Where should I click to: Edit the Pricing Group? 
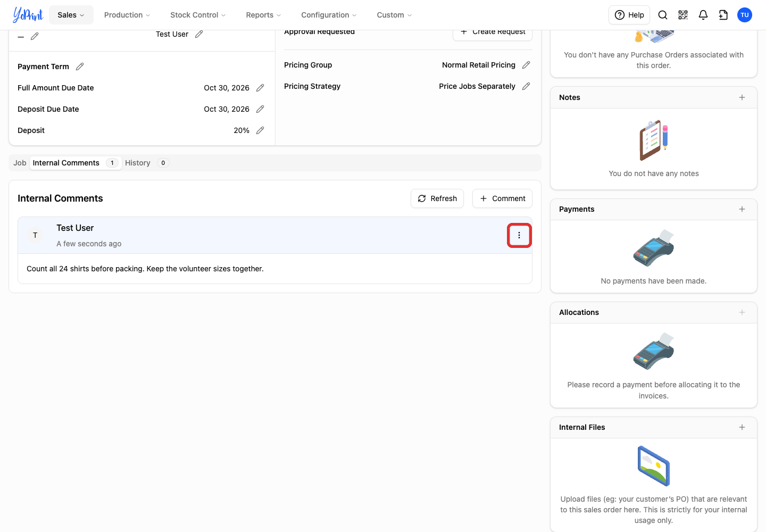point(526,65)
